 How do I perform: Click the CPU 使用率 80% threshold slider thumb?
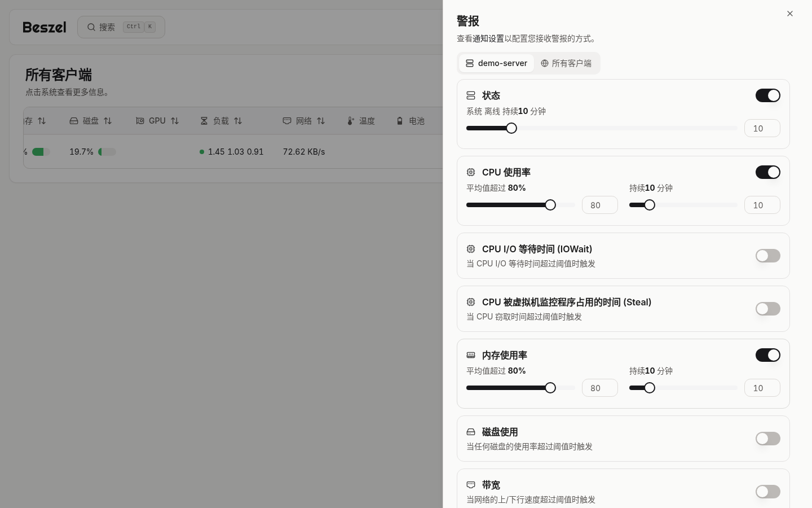click(550, 205)
